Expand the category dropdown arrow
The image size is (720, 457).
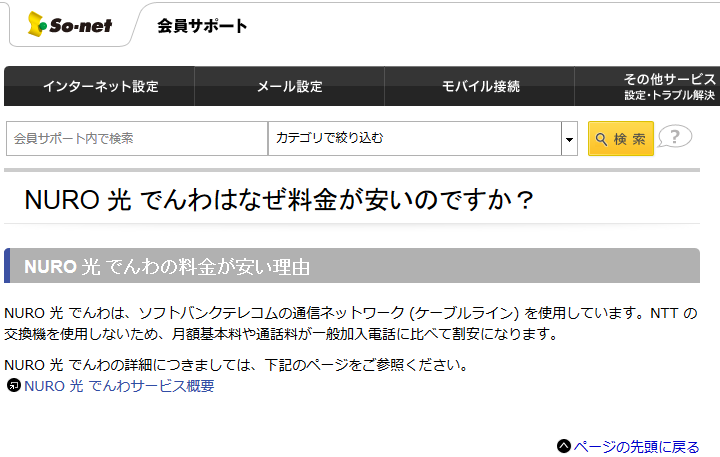point(569,139)
